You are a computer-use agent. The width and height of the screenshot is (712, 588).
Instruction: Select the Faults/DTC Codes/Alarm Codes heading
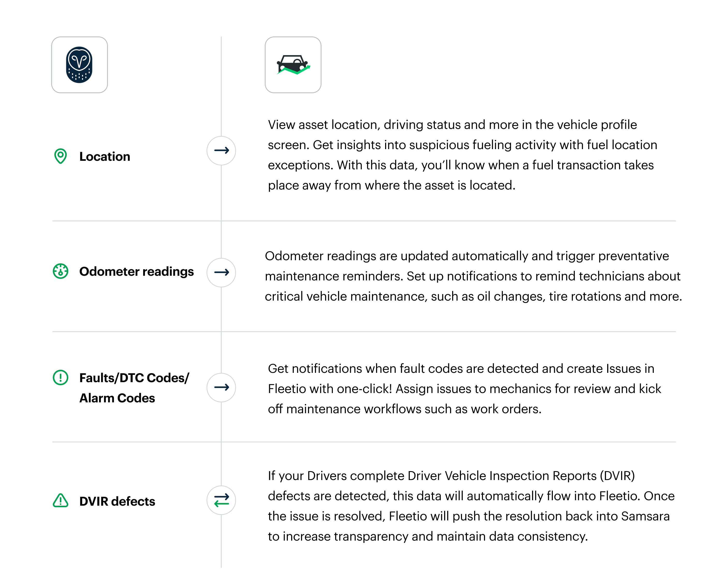coord(134,388)
